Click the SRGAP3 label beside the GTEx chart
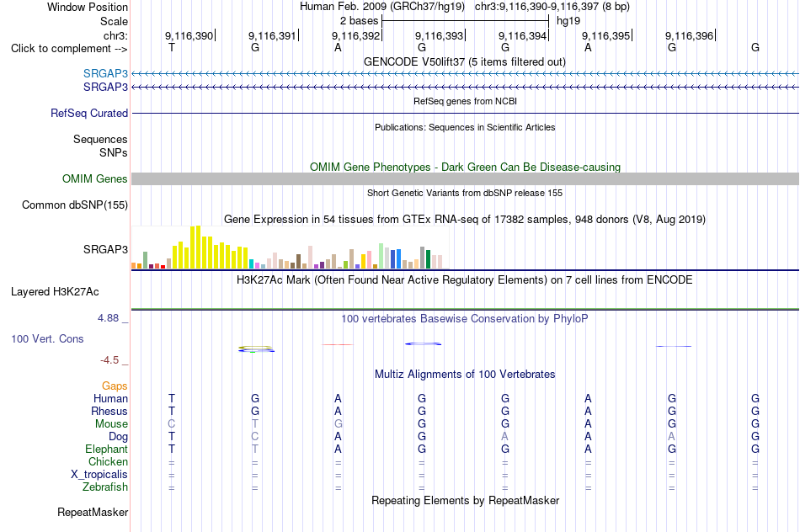The width and height of the screenshot is (800, 532). click(x=105, y=249)
